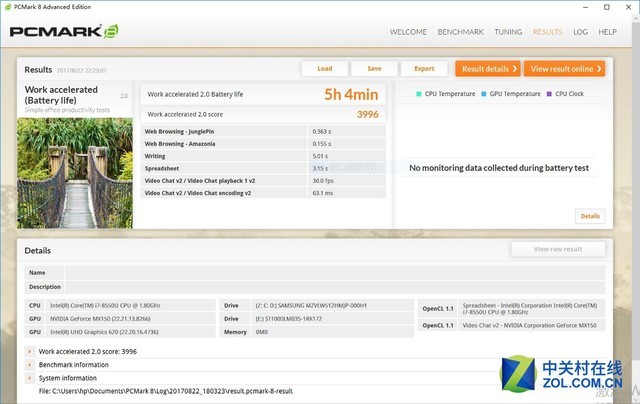Open the LOG tab
Image resolution: width=640 pixels, height=404 pixels.
click(580, 32)
